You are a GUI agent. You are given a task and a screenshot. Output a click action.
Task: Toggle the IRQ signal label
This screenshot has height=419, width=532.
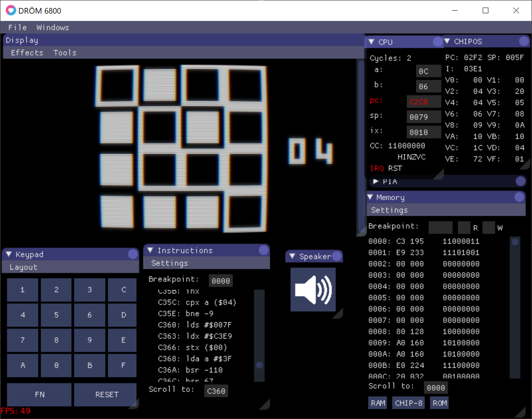[x=377, y=168]
